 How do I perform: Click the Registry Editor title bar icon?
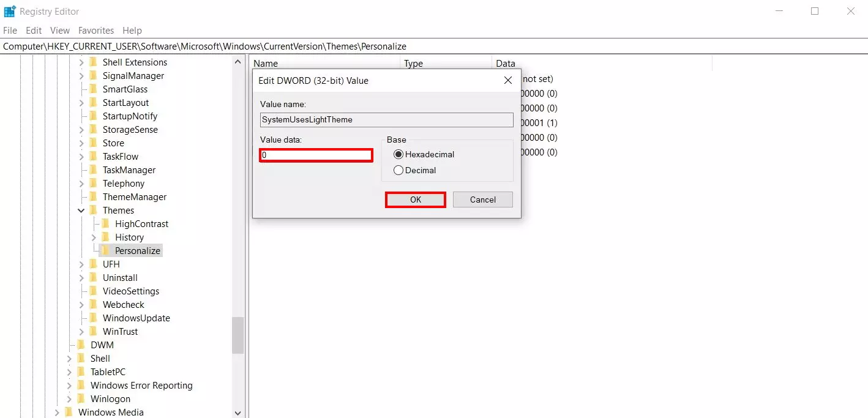(x=10, y=11)
